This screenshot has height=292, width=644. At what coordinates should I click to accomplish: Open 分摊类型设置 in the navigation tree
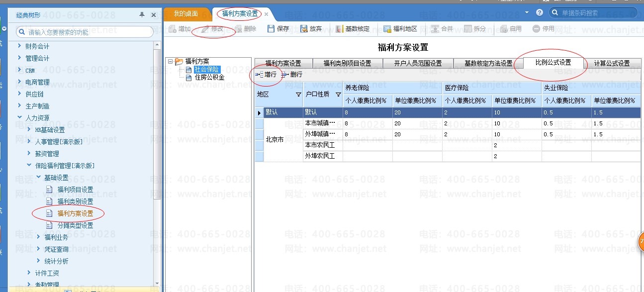[x=75, y=225]
